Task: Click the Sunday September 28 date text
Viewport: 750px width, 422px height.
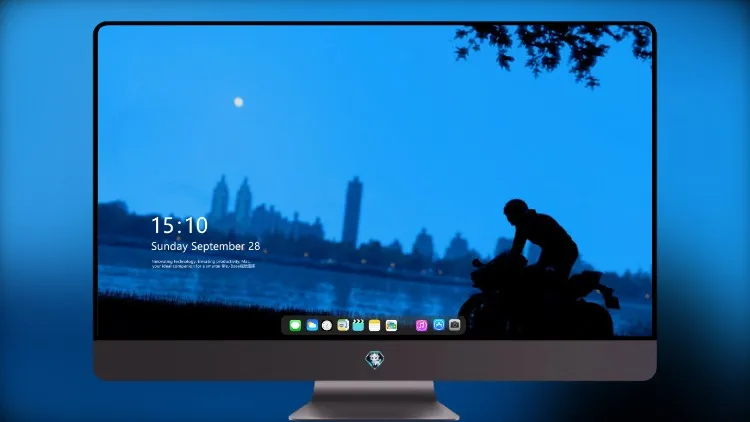Action: pyautogui.click(x=206, y=246)
